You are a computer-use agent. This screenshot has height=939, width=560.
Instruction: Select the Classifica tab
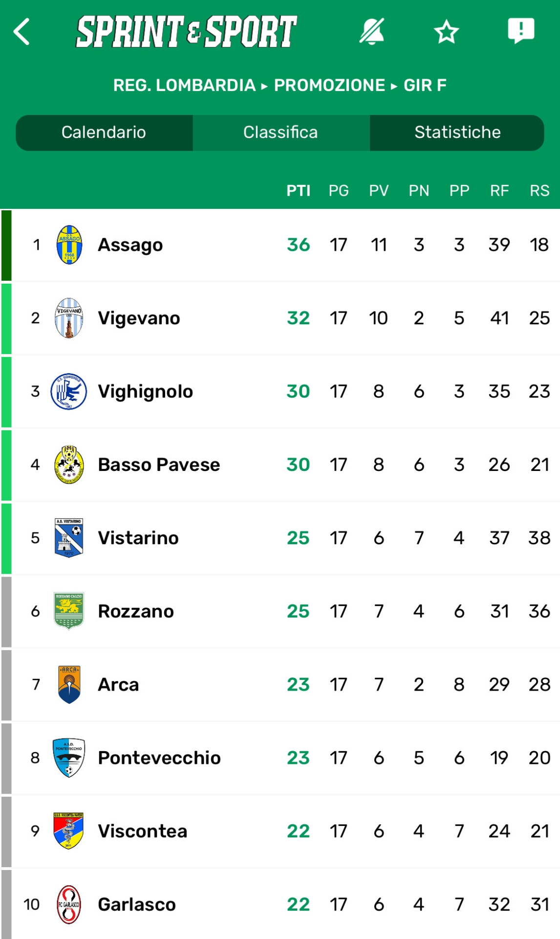coord(281,133)
